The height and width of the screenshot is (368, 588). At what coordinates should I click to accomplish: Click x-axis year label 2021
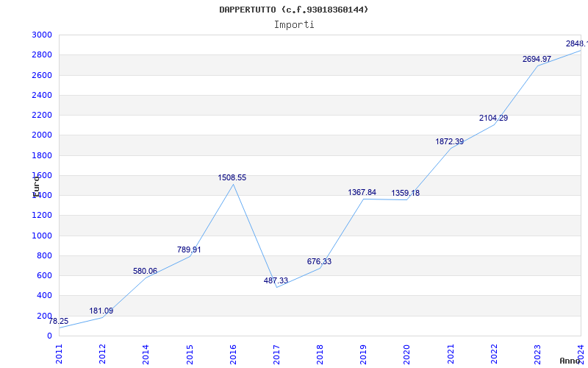[x=451, y=354]
